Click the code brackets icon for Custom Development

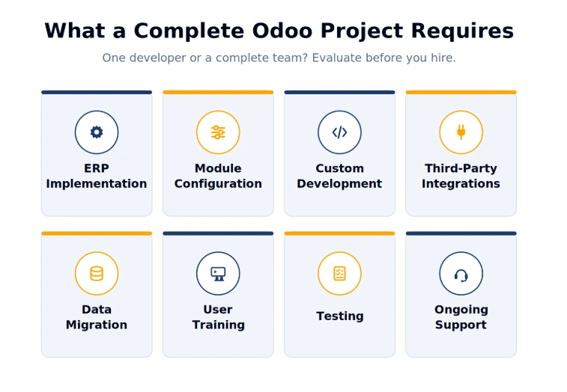339,132
